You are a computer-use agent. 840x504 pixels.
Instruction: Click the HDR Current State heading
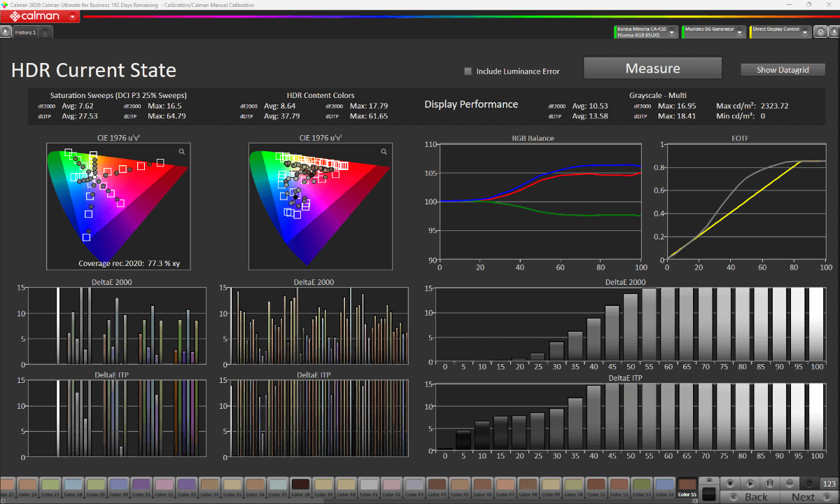(94, 70)
